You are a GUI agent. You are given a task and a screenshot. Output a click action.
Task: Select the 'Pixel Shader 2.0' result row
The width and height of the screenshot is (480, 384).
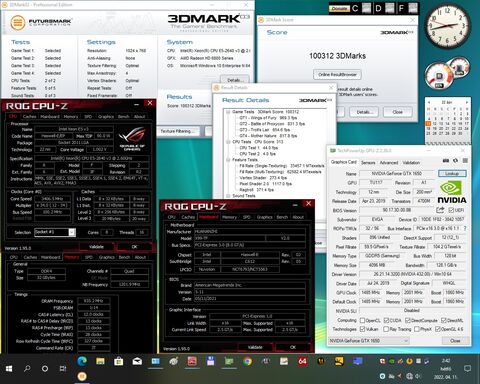point(266,184)
